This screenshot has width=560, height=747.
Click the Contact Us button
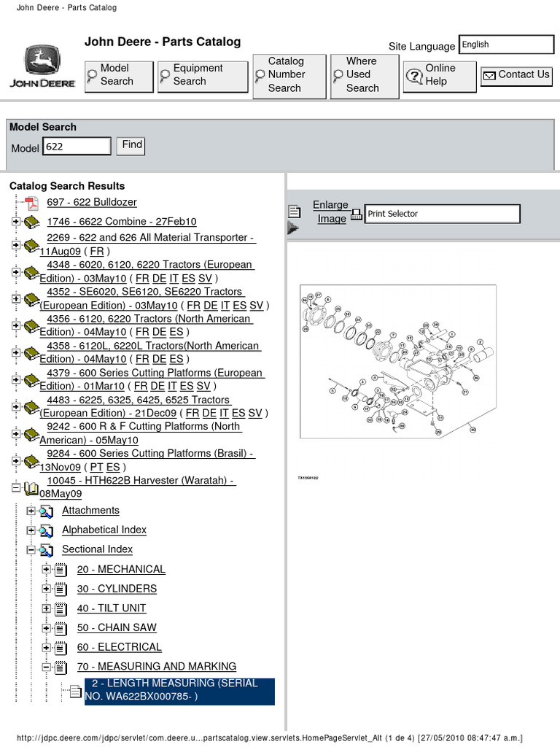point(517,76)
